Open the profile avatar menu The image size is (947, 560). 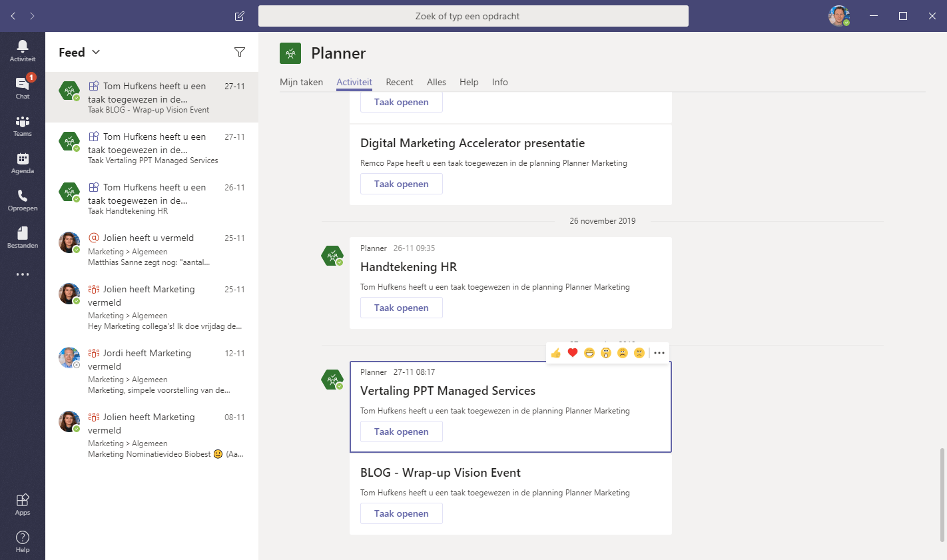click(839, 16)
